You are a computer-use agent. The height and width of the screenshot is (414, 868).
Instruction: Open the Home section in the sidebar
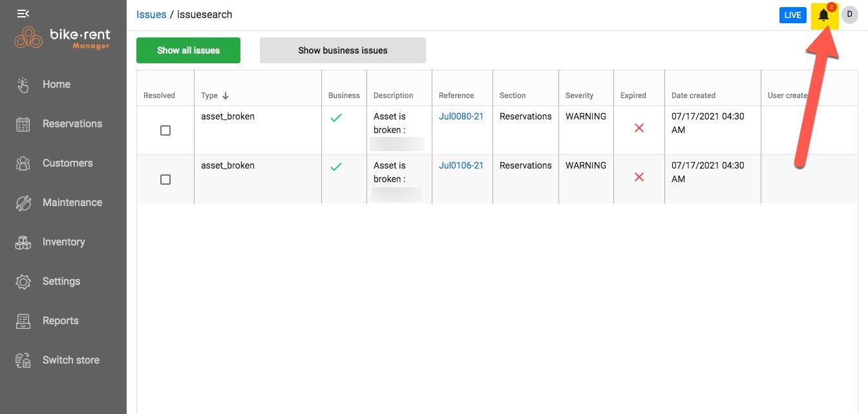tap(56, 84)
